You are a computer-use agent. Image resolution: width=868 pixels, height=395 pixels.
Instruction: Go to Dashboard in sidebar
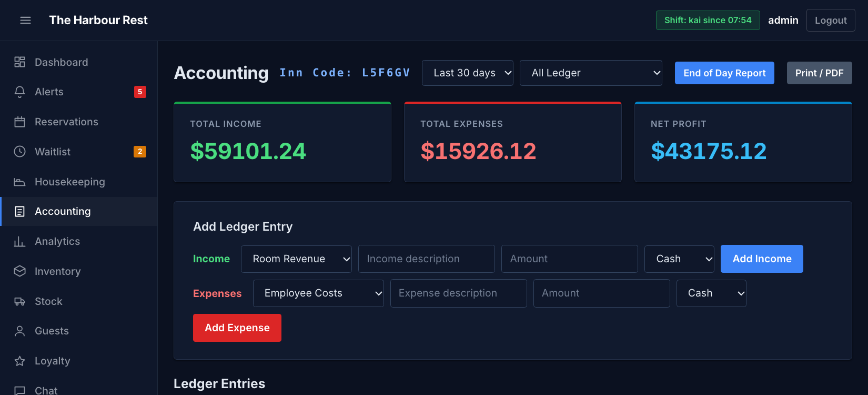click(x=79, y=62)
